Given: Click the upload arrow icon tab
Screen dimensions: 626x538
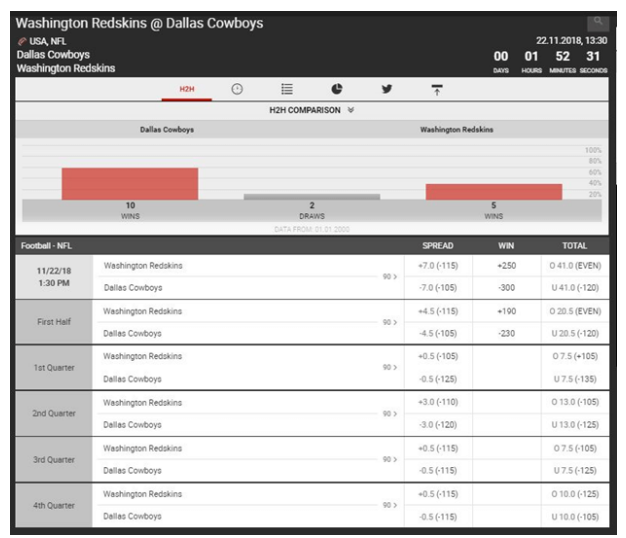Looking at the screenshot, I should click(437, 90).
